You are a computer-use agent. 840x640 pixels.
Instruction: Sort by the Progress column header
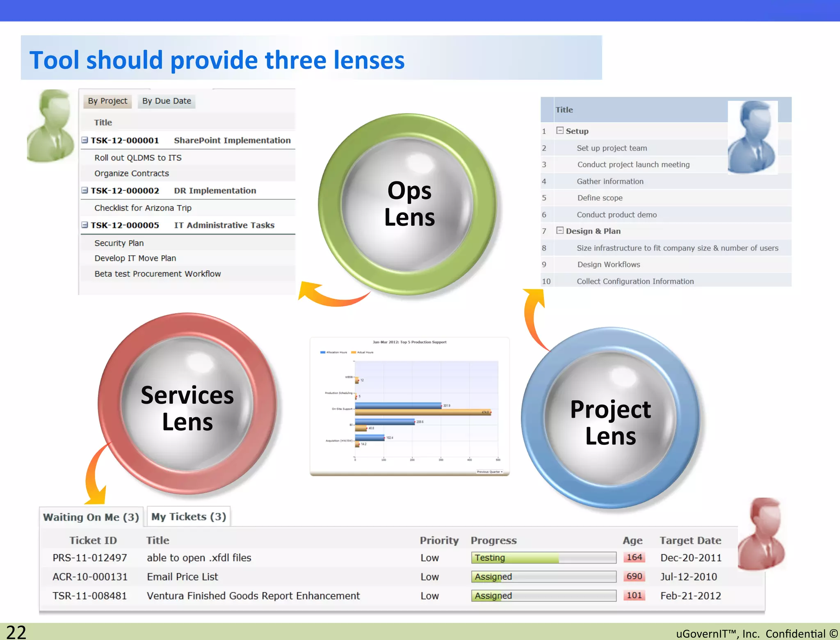click(x=493, y=540)
